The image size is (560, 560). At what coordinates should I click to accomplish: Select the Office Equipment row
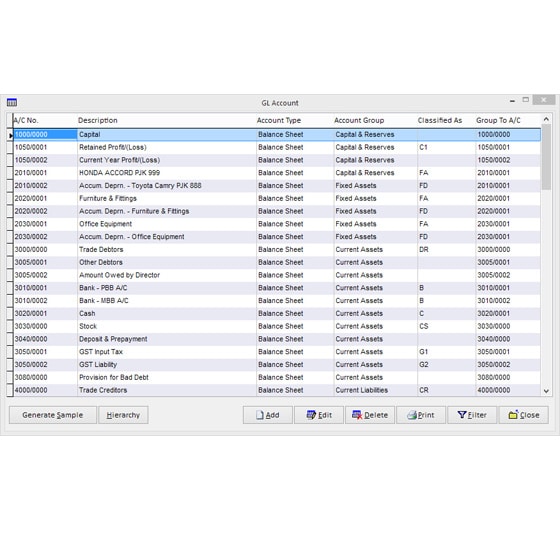(277, 224)
